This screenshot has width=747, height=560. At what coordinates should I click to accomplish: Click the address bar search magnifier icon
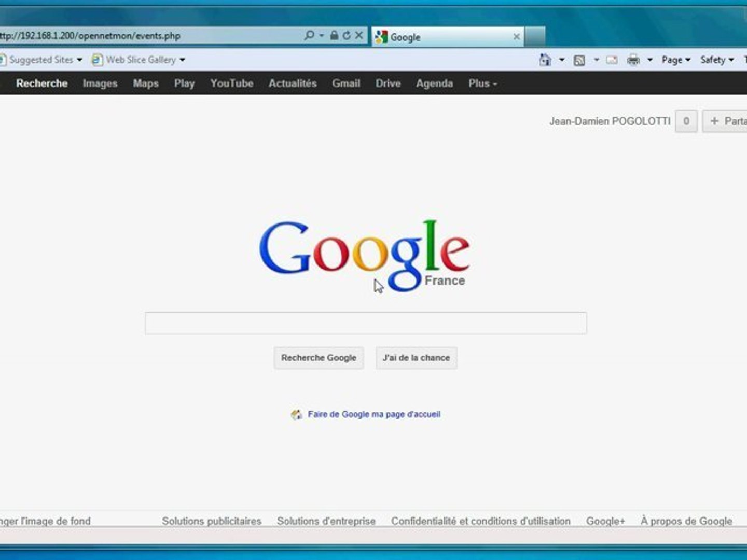coord(309,35)
